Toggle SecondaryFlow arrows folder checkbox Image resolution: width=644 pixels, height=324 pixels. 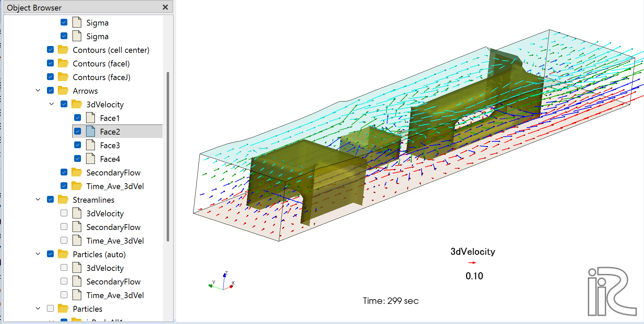[64, 172]
